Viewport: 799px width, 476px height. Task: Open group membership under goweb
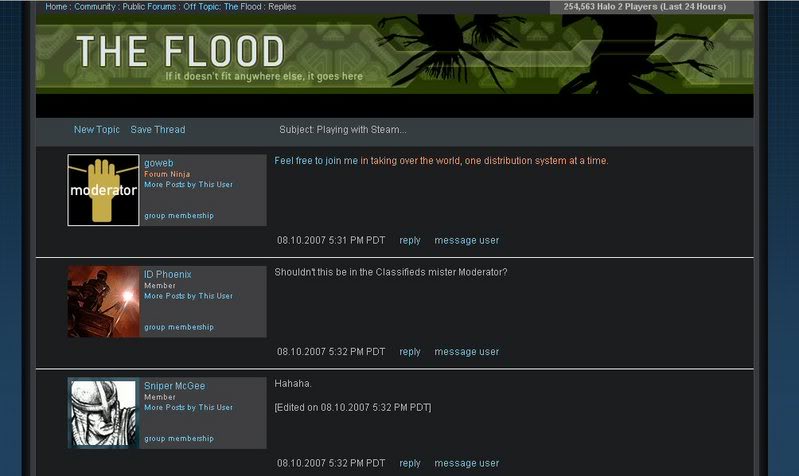179,216
